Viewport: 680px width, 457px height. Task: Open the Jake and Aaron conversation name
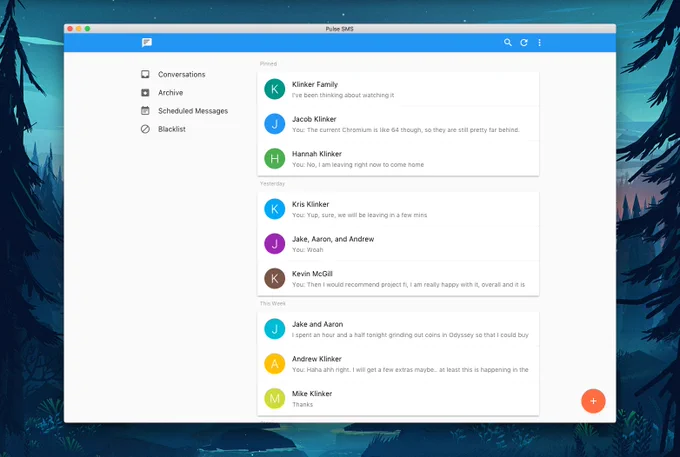point(317,324)
